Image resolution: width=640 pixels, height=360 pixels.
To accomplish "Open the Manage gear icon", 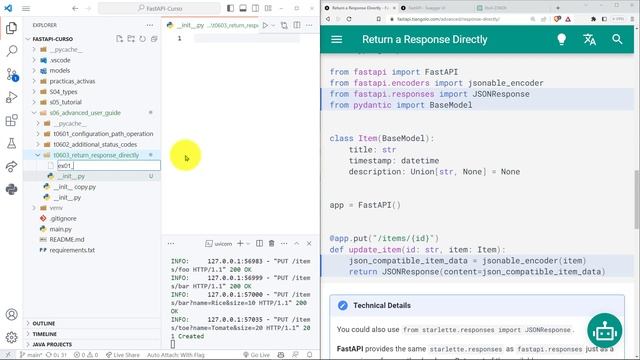I will [x=11, y=338].
